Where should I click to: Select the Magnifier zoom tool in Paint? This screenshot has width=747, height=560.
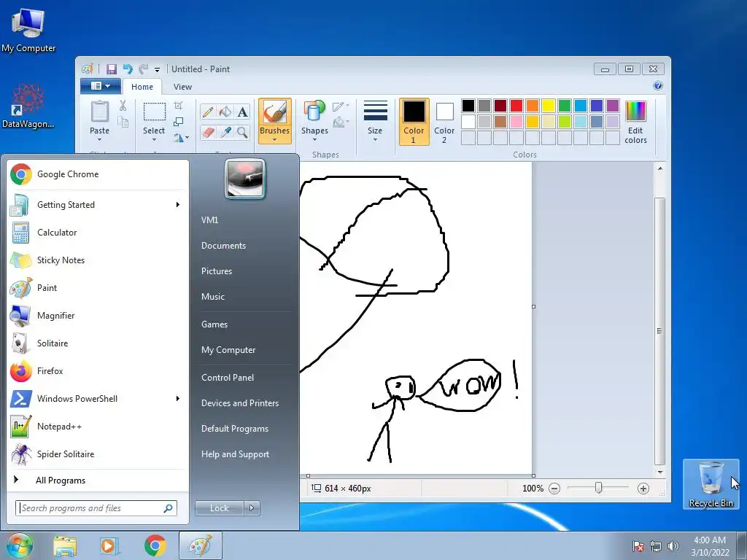[242, 132]
